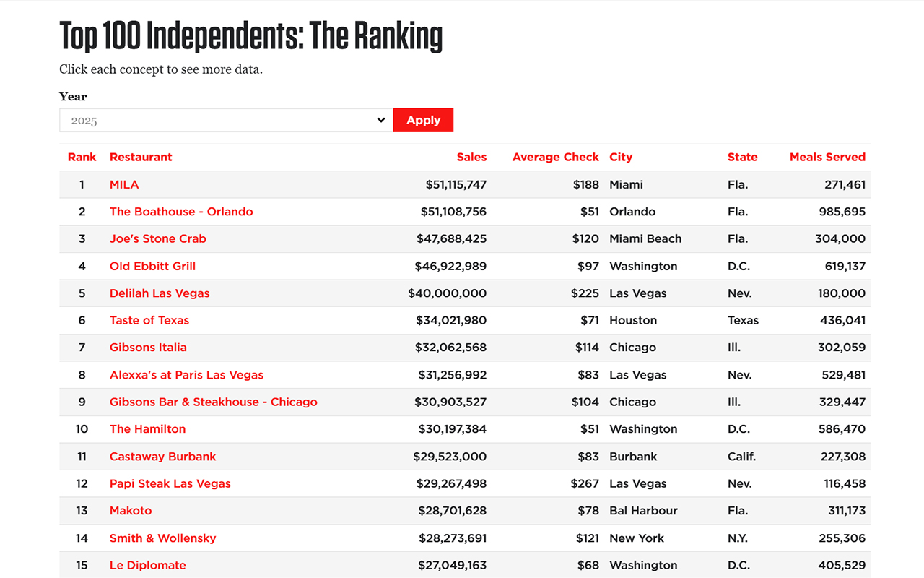View data for The Boathouse - Orlando
Screen dimensions: 924x578
181,211
